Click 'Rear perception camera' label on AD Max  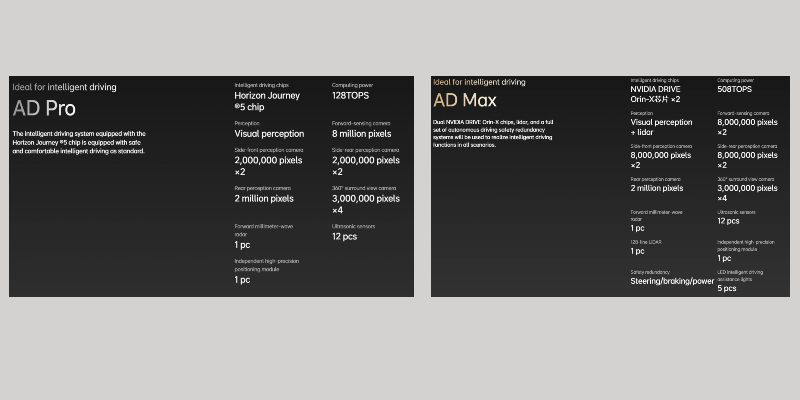pyautogui.click(x=655, y=179)
